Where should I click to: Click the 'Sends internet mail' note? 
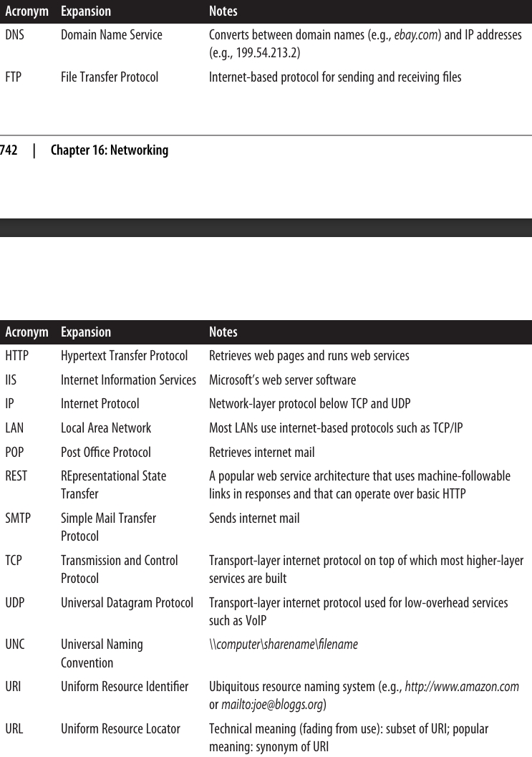[x=254, y=518]
